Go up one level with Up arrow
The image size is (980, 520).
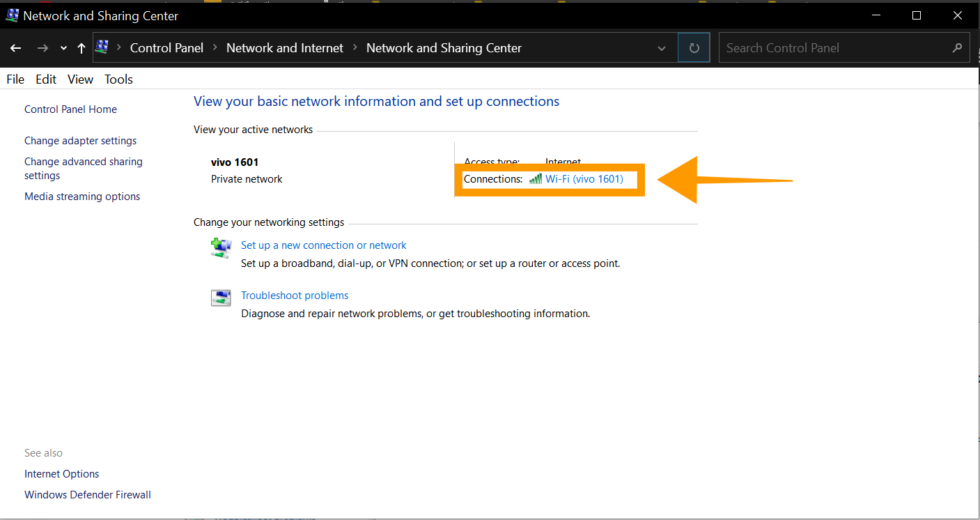81,48
